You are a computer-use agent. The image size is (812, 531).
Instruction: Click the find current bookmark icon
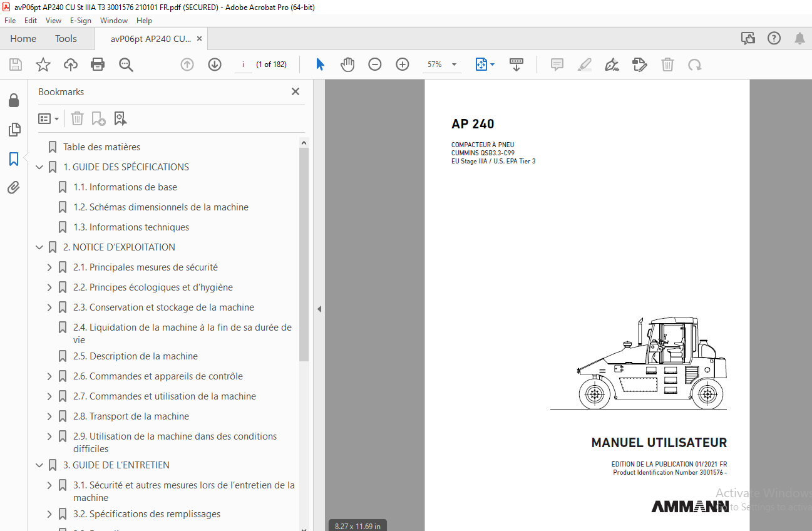[x=120, y=118]
